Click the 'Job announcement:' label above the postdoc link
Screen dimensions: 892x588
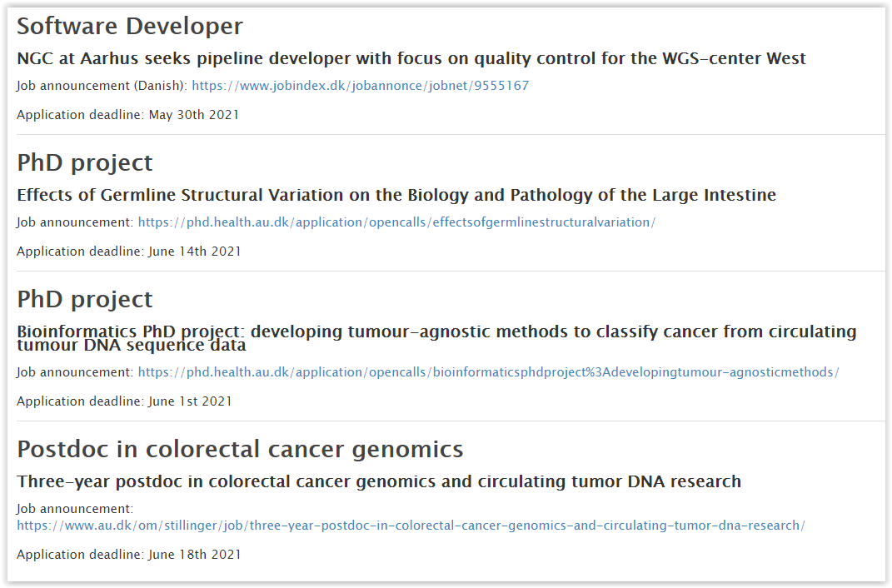point(75,509)
